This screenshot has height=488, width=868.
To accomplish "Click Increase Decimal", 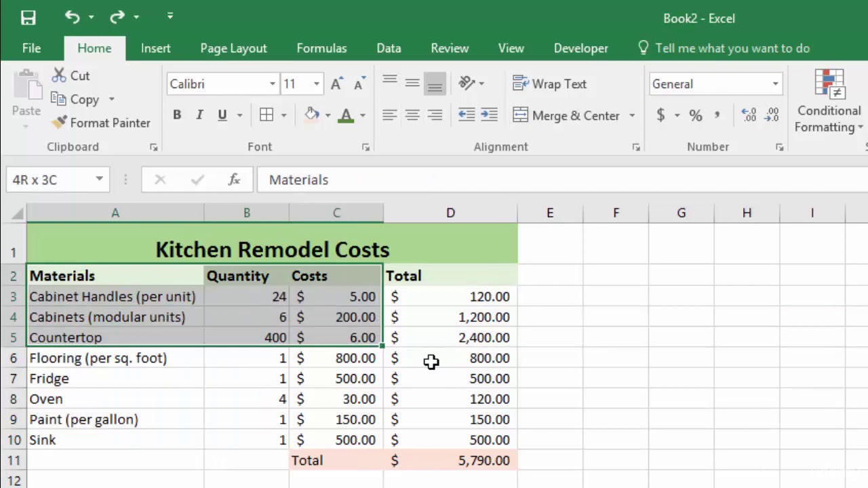I will pos(749,115).
